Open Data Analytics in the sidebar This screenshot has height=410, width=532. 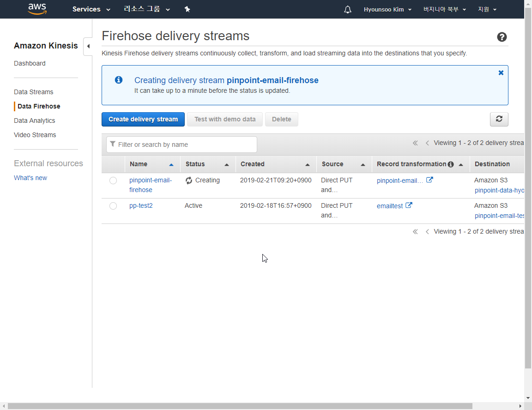[x=34, y=121]
